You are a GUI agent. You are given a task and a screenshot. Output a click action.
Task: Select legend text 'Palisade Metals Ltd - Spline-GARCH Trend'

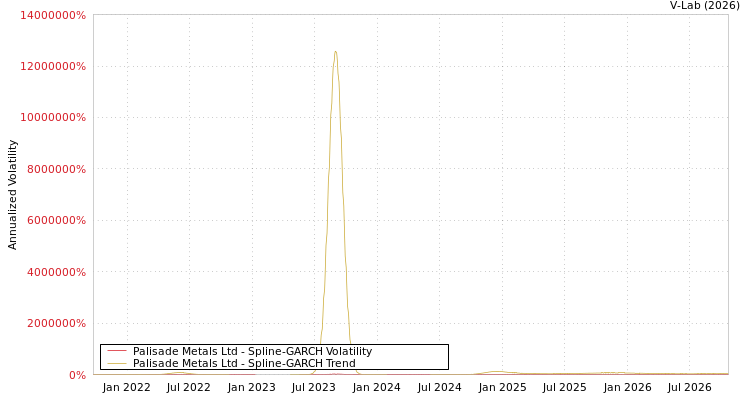coord(244,363)
